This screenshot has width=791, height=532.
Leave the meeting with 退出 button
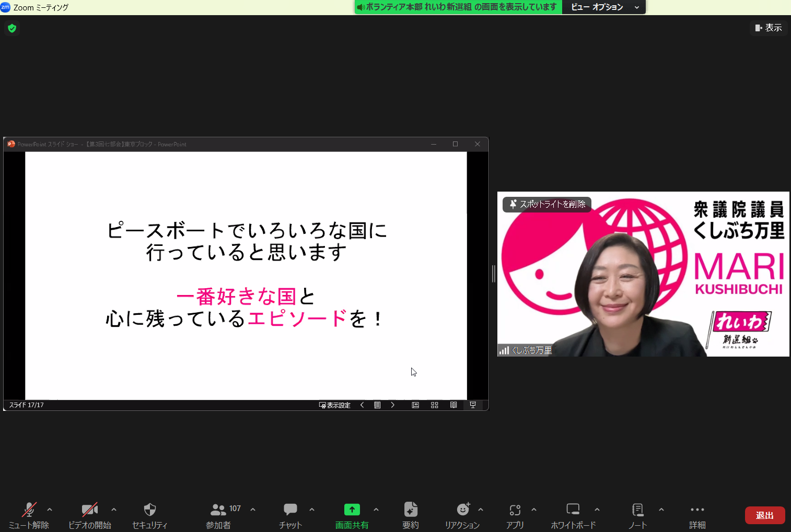click(x=765, y=515)
